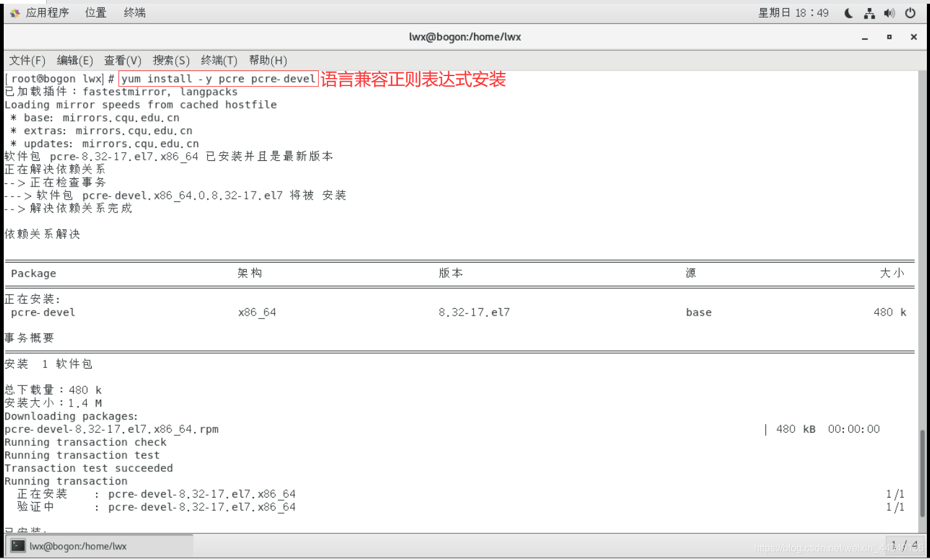Click the terminal vertical scrollbar thumb
Screen dimensions: 930x560
point(922,473)
